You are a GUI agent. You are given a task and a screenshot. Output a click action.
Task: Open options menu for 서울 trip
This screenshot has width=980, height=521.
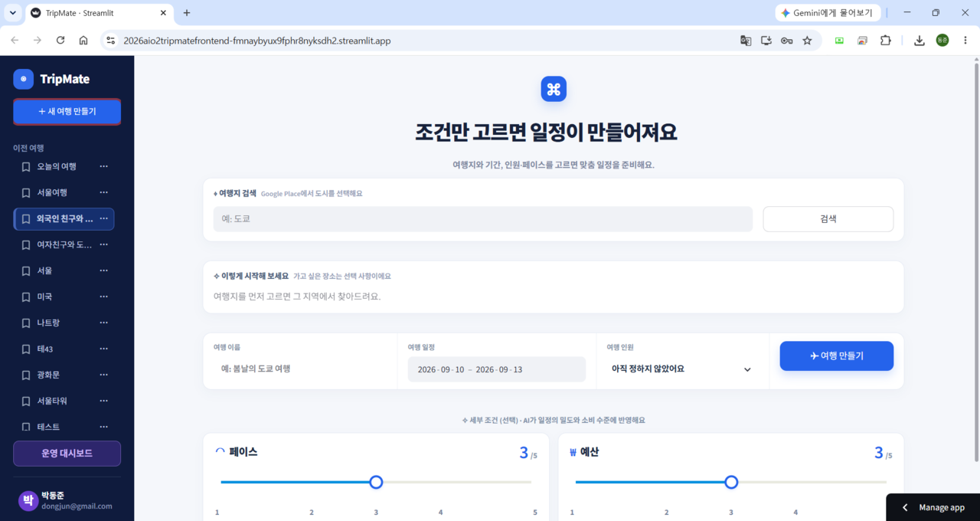(x=104, y=270)
